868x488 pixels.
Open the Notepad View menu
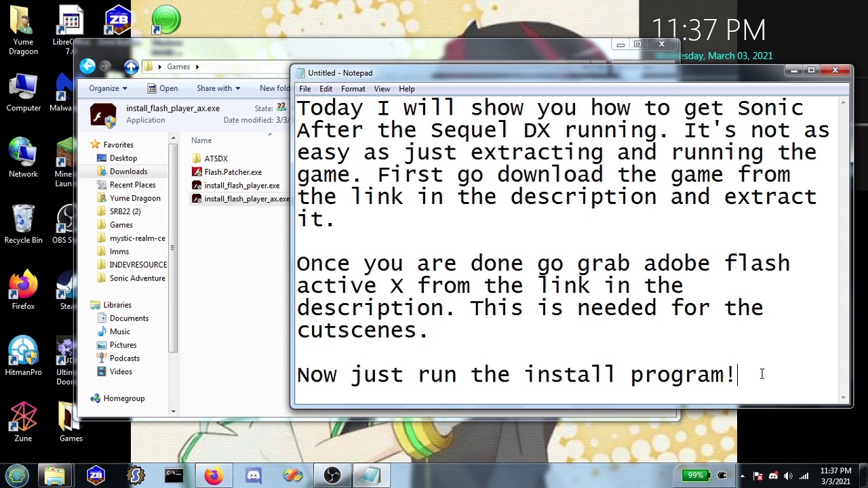(382, 89)
